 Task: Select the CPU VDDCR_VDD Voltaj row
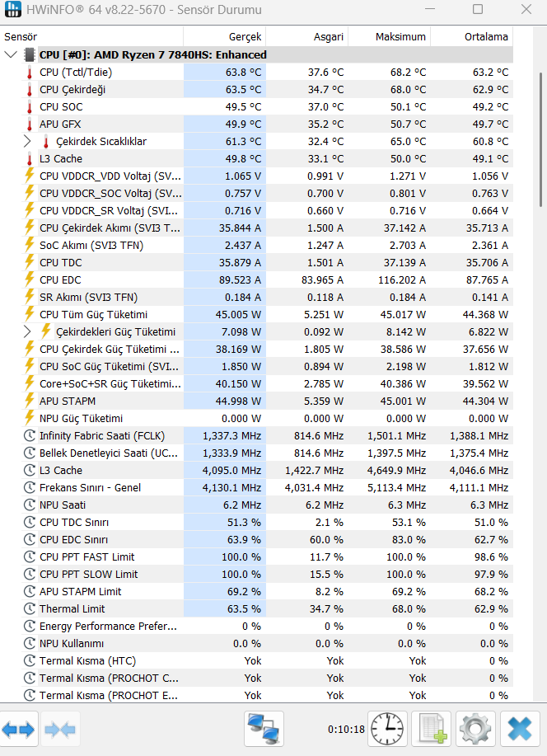coord(267,176)
